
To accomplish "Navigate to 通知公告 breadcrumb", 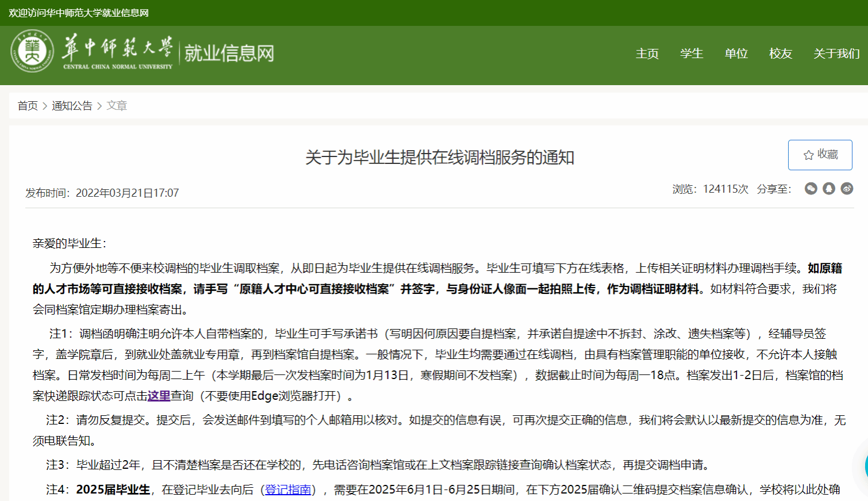I will 72,106.
